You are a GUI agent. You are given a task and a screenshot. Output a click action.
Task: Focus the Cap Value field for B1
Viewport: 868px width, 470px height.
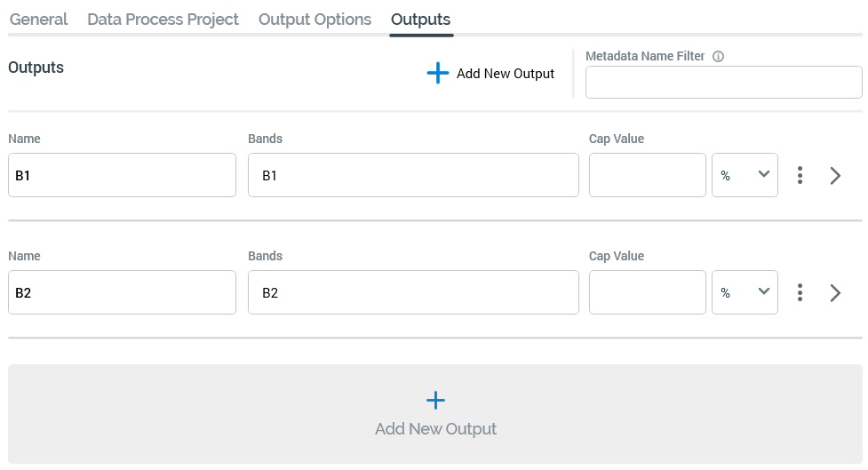[647, 175]
